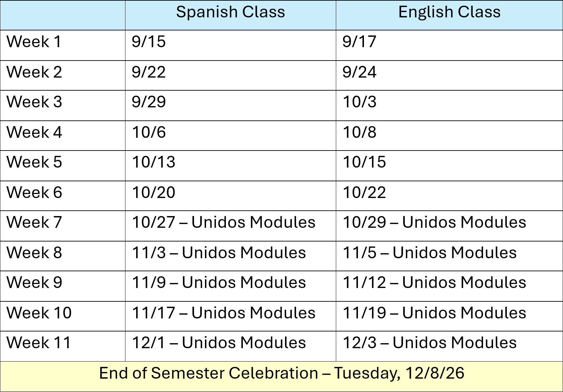Viewport: 563px width, 392px height.
Task: Click the 10/22 English class cell
Action: coord(449,196)
